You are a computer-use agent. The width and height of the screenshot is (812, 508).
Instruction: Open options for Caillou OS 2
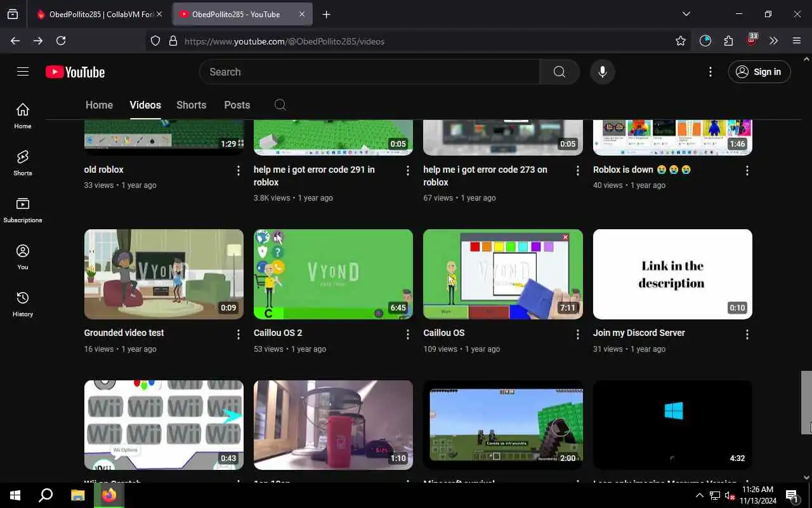coord(408,334)
